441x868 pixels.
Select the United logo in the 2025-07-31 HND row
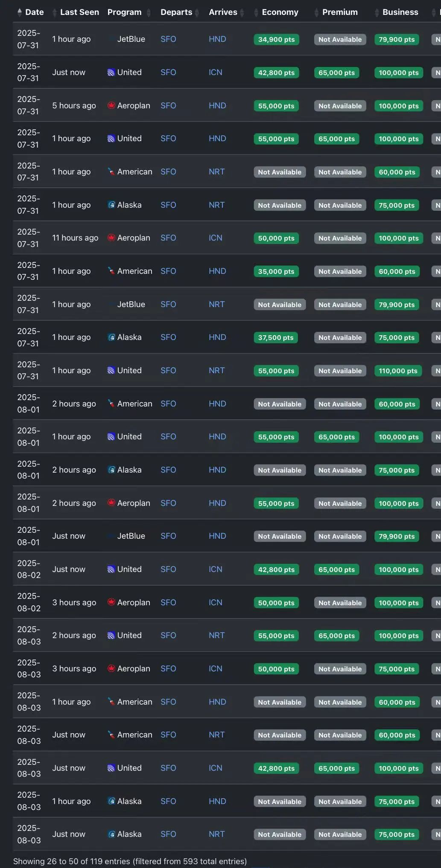111,139
